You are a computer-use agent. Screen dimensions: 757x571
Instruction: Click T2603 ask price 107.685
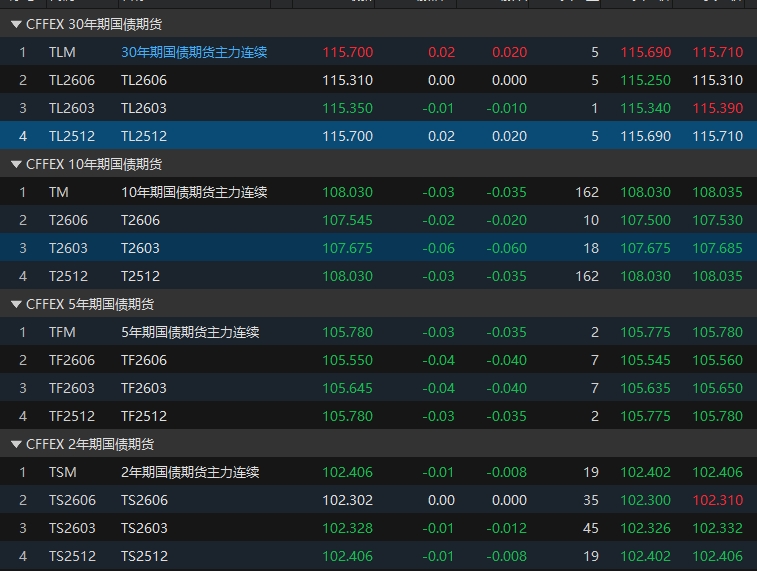tap(718, 248)
